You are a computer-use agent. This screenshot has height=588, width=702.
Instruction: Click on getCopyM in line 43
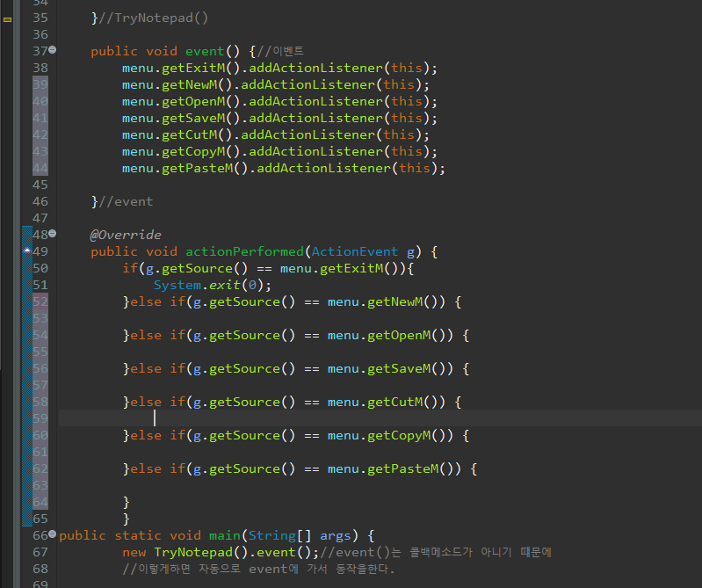[x=193, y=152]
